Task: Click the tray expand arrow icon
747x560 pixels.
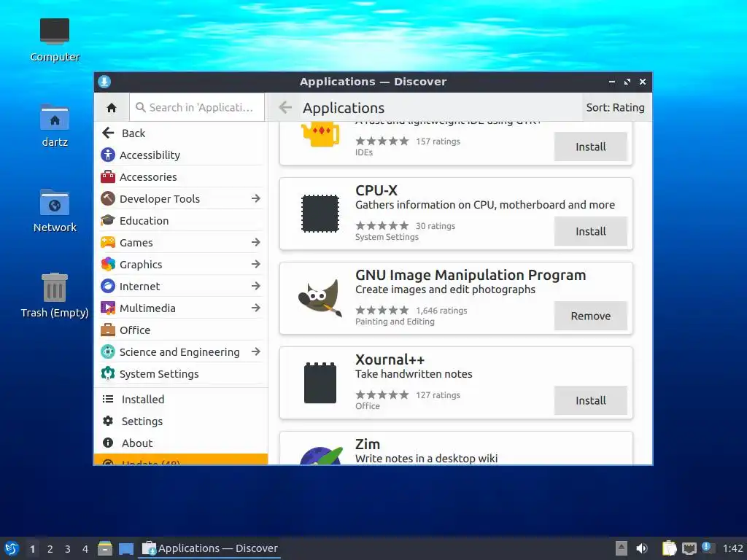Action: point(622,548)
